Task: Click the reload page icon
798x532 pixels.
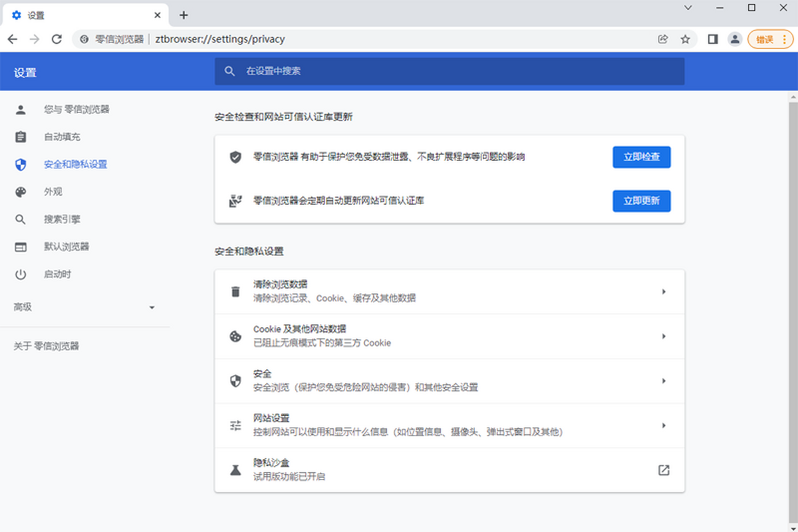Action: click(x=57, y=39)
